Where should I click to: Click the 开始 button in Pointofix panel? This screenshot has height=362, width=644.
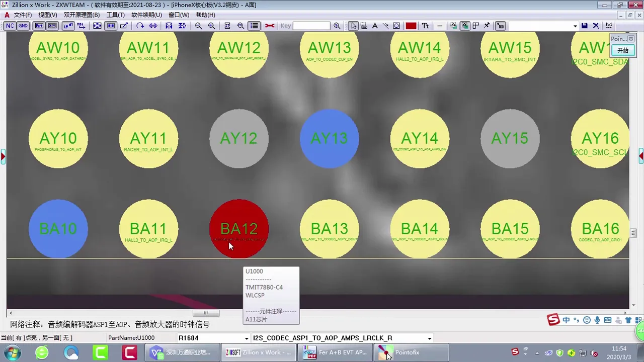[623, 50]
